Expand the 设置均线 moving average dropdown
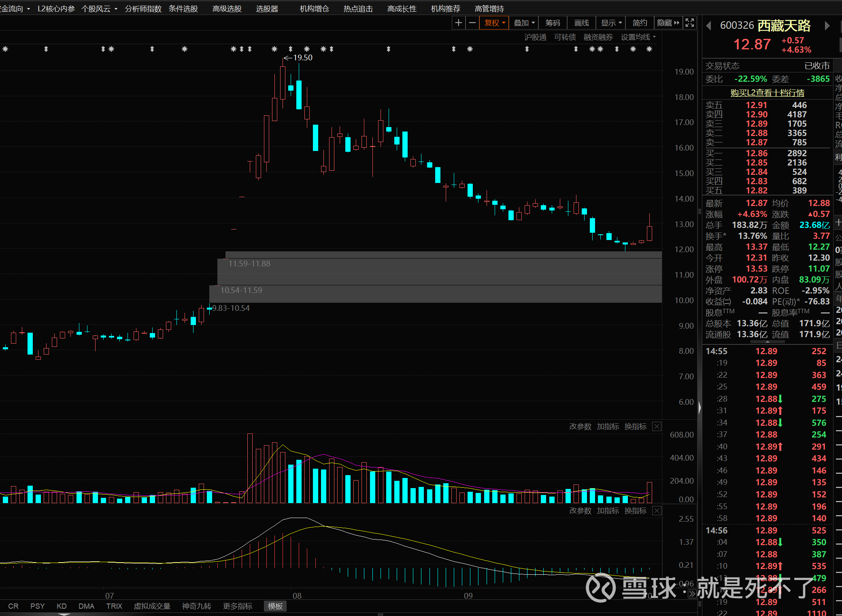The image size is (842, 616). (638, 37)
